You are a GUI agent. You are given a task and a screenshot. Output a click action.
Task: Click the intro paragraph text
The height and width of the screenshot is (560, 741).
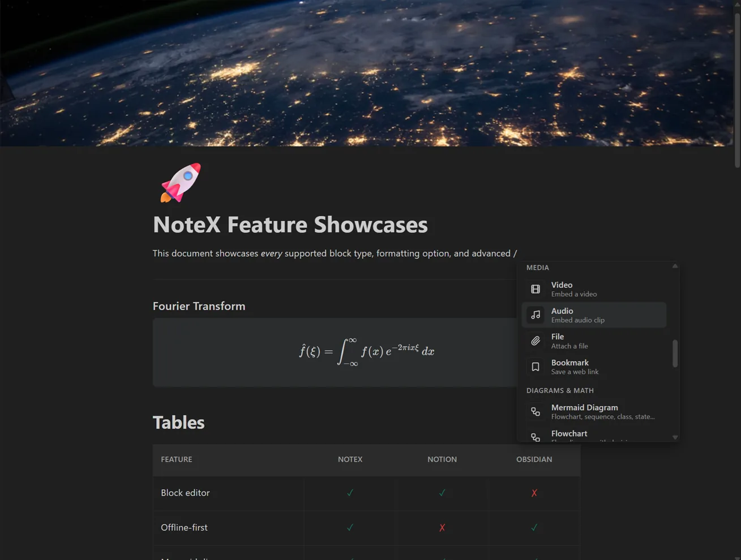click(x=335, y=253)
